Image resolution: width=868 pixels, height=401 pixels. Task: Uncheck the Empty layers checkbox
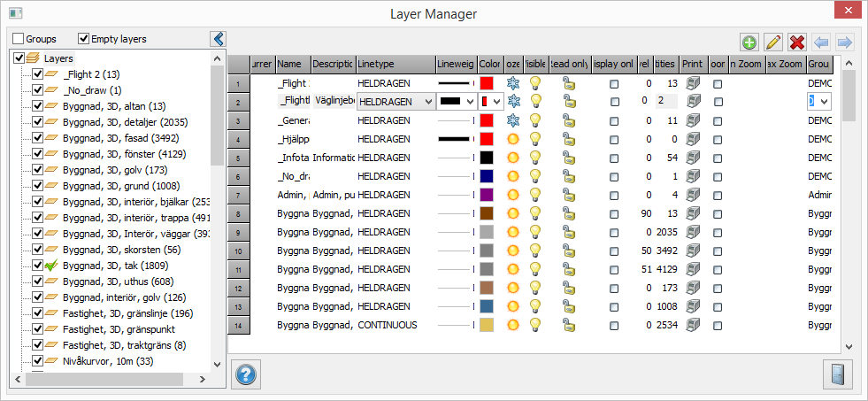tap(84, 39)
